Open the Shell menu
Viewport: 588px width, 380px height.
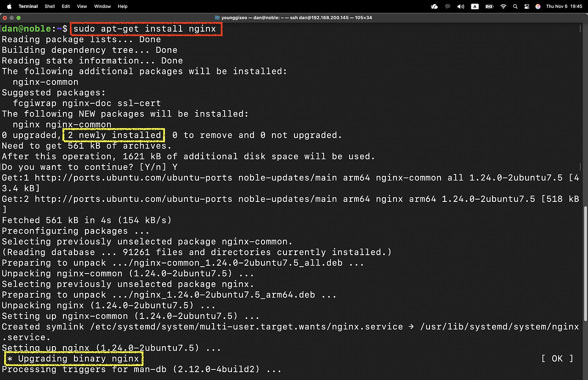point(50,6)
